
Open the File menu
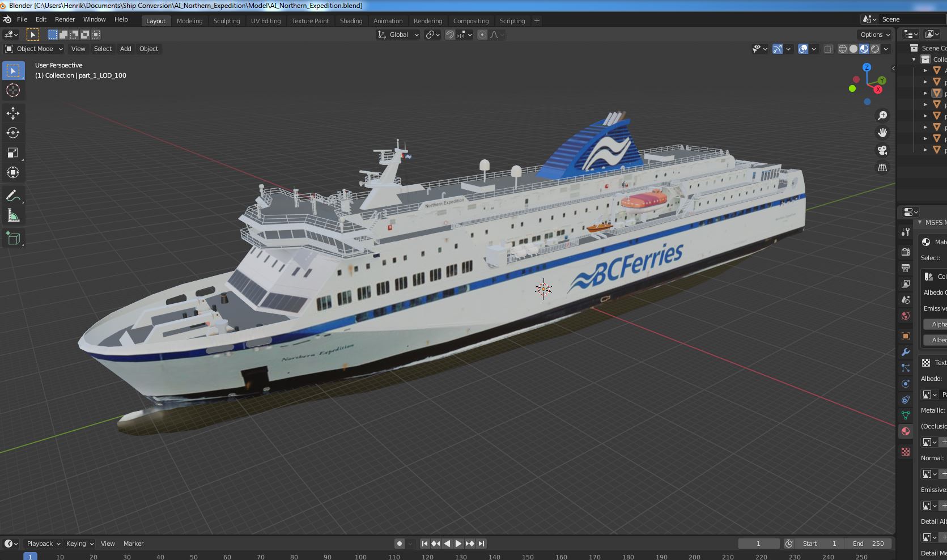click(x=22, y=19)
